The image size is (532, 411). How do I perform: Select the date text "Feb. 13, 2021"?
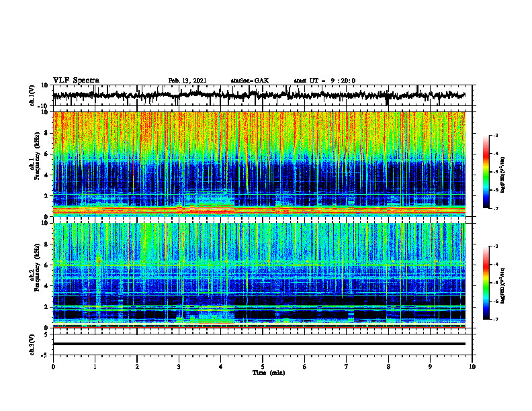[187, 81]
